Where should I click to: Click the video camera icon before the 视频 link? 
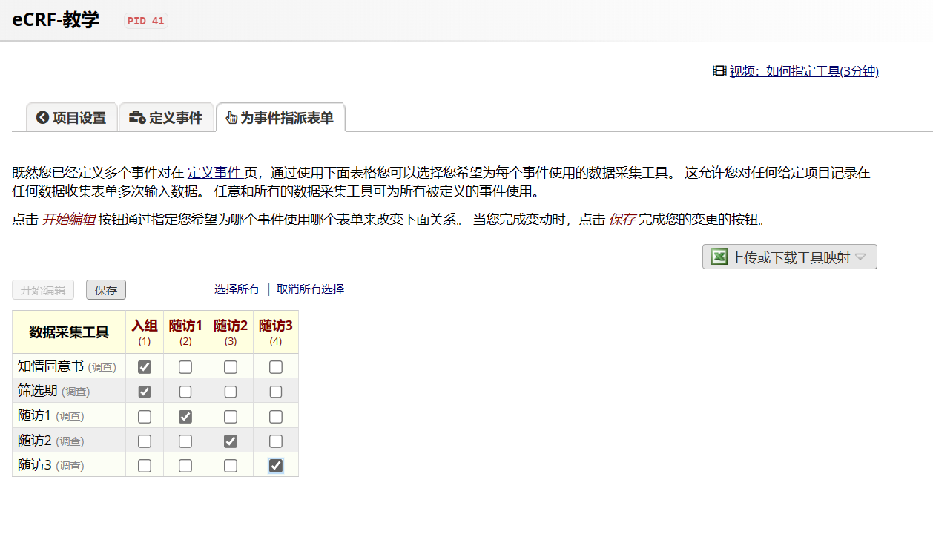[718, 71]
